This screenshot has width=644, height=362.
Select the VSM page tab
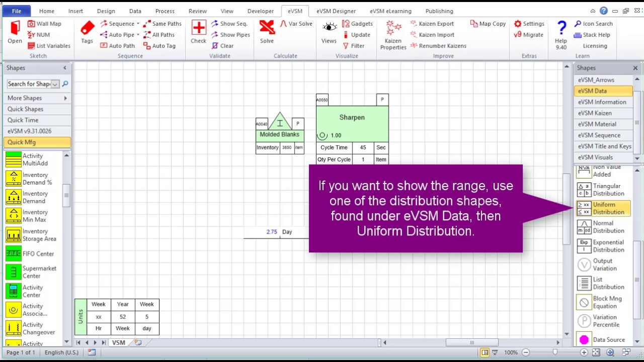[x=119, y=342]
